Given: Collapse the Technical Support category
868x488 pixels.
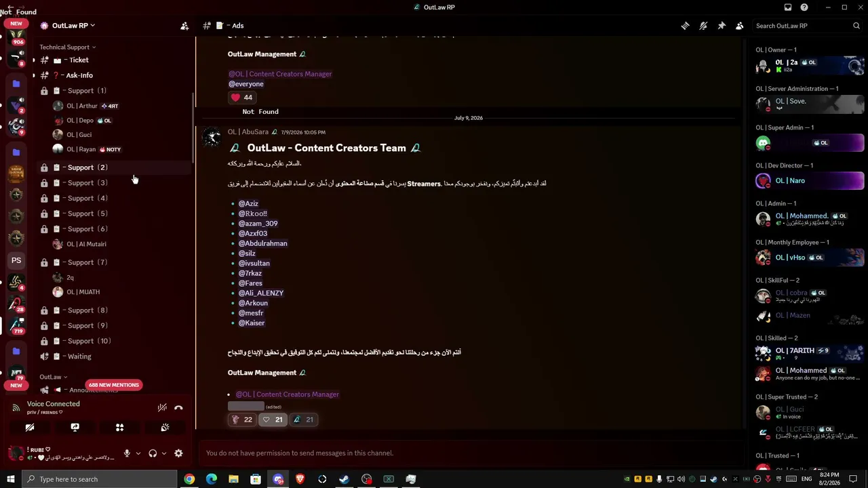Looking at the screenshot, I should (x=67, y=47).
